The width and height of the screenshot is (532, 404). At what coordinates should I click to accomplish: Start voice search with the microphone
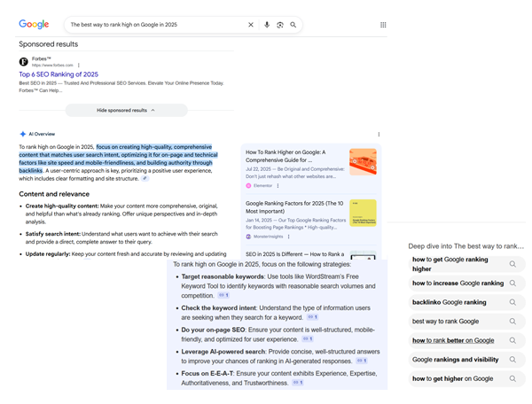[x=266, y=25]
